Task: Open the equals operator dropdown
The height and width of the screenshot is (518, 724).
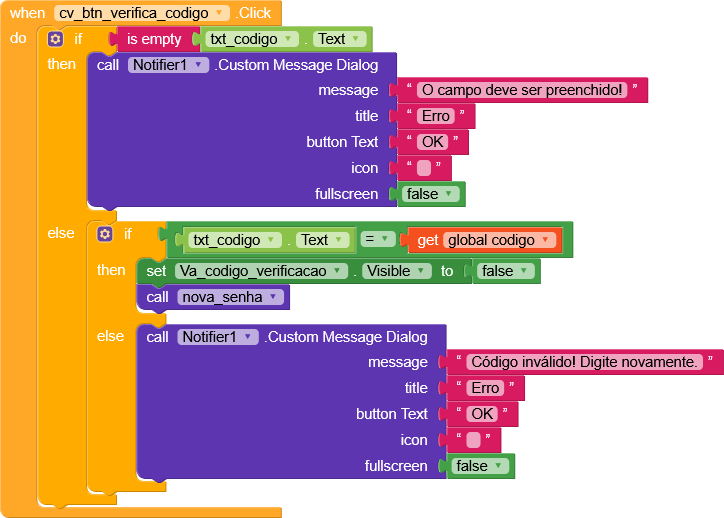Action: tap(378, 239)
